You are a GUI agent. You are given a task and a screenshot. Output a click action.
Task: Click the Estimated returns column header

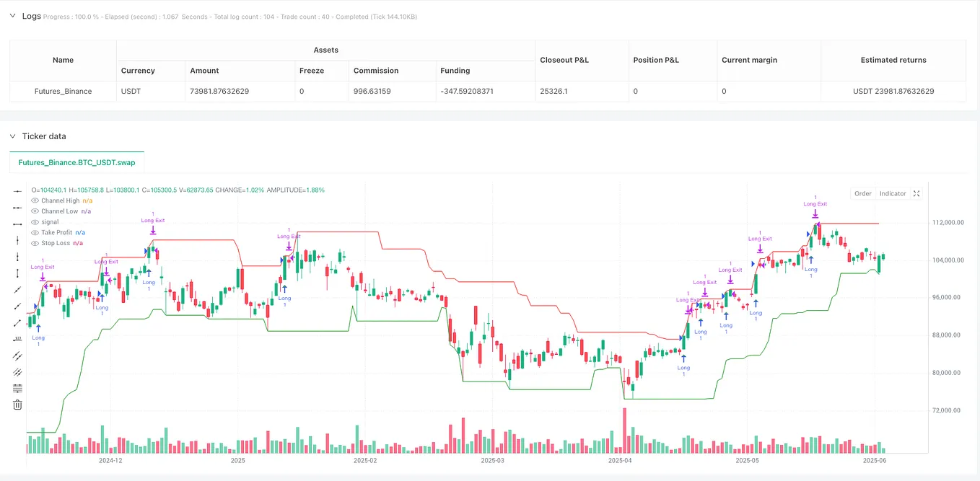tap(893, 60)
